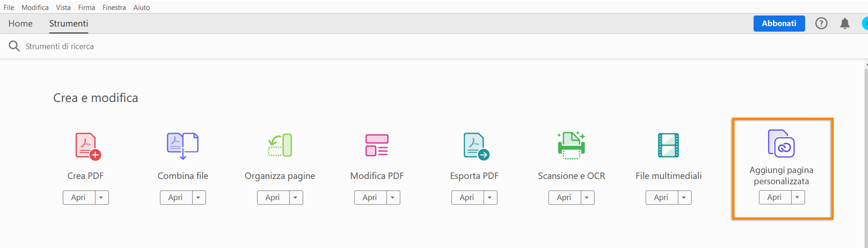Viewport: 868px width, 248px height.
Task: Open the help question mark icon
Action: [821, 24]
